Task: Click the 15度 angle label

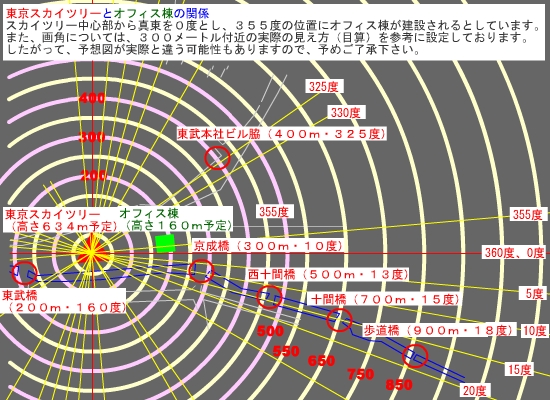Action: click(519, 369)
